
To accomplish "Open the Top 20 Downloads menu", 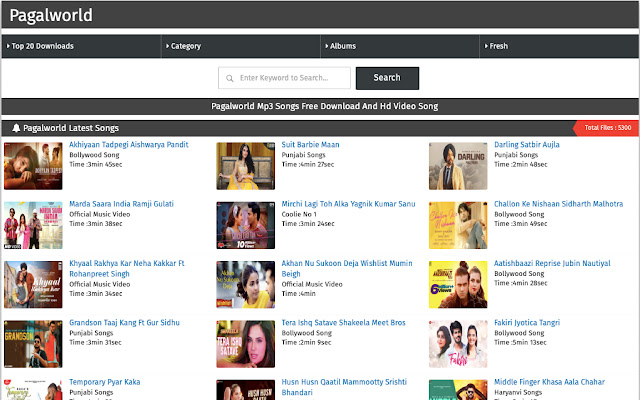I will click(81, 46).
